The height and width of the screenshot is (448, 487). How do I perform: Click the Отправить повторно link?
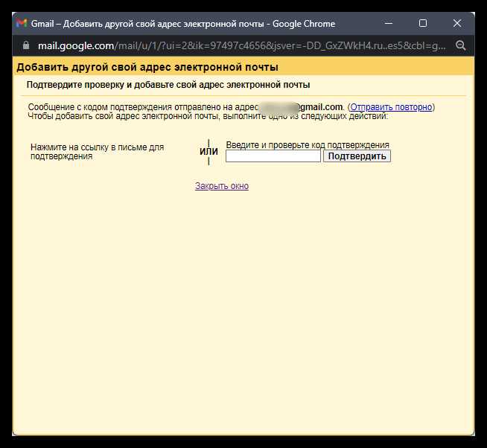click(x=391, y=107)
